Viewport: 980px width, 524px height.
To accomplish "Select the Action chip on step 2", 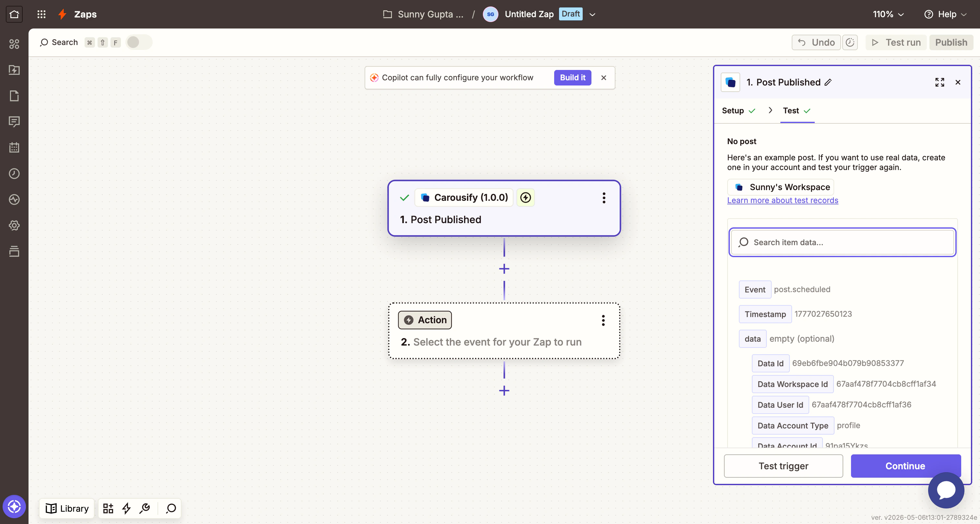I will tap(425, 320).
